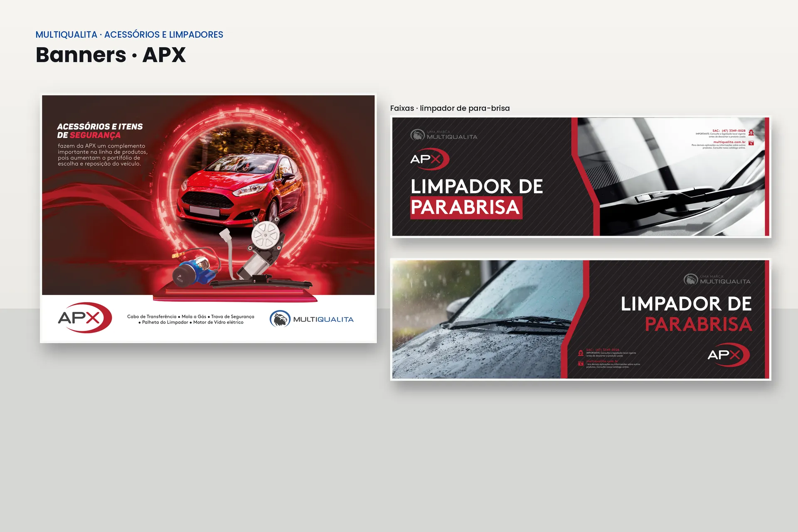Viewport: 798px width, 532px height.
Task: Click the APX logo on the top wiper faixa
Action: [430, 159]
